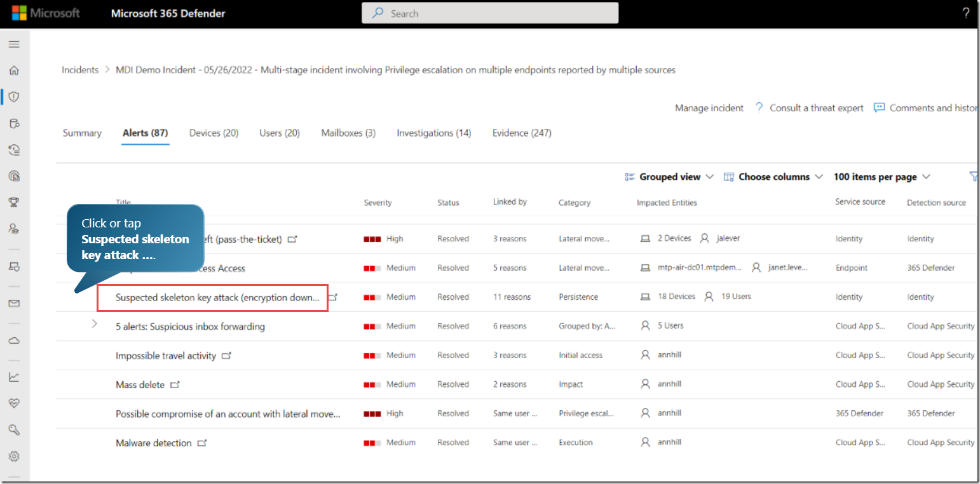Open Email & collaboration envelope icon

14,304
